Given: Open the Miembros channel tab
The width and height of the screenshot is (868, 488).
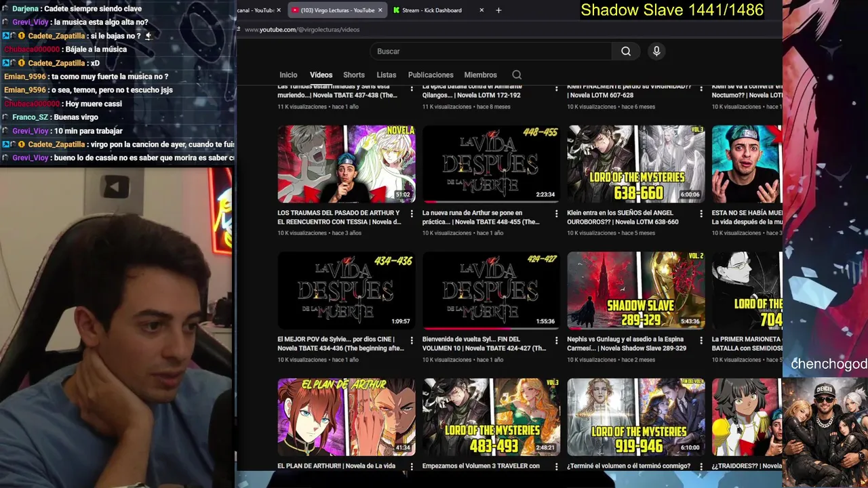Looking at the screenshot, I should coord(480,75).
